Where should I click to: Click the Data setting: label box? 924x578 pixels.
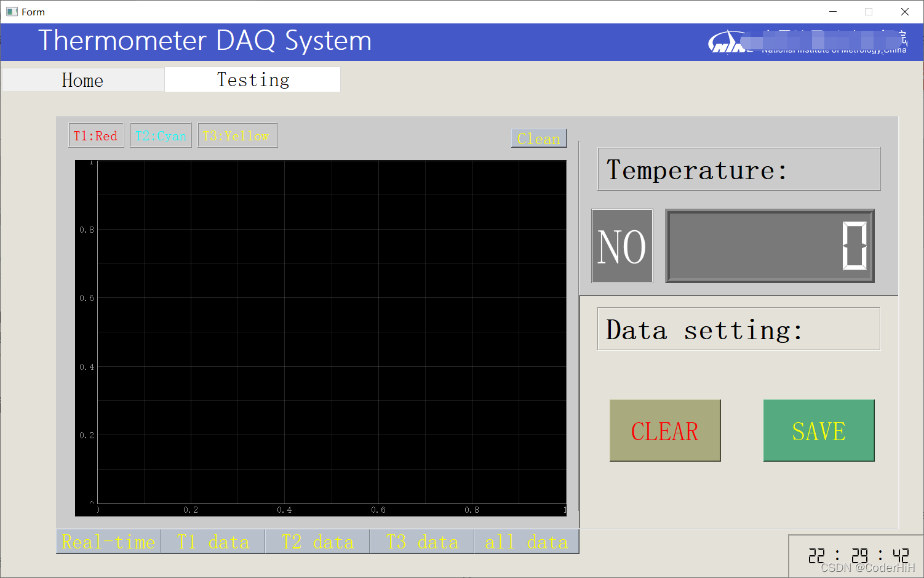pos(739,329)
